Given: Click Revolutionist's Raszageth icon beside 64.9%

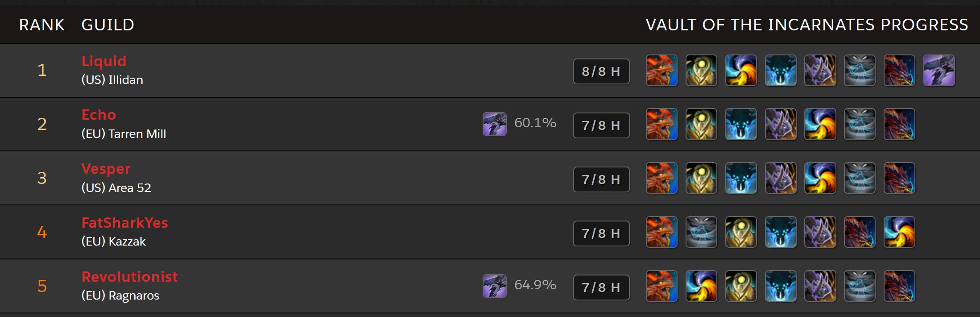Looking at the screenshot, I should [x=495, y=286].
